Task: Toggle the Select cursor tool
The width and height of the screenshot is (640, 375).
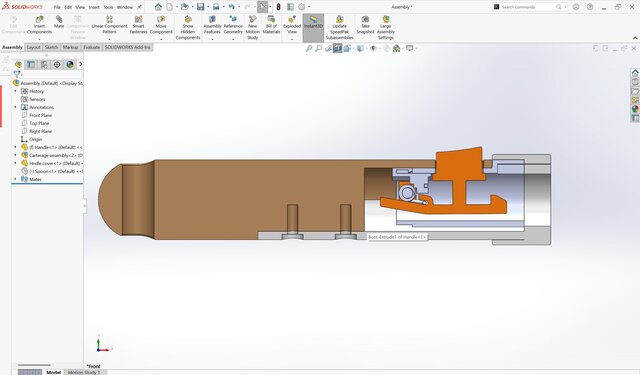Action: [262, 7]
